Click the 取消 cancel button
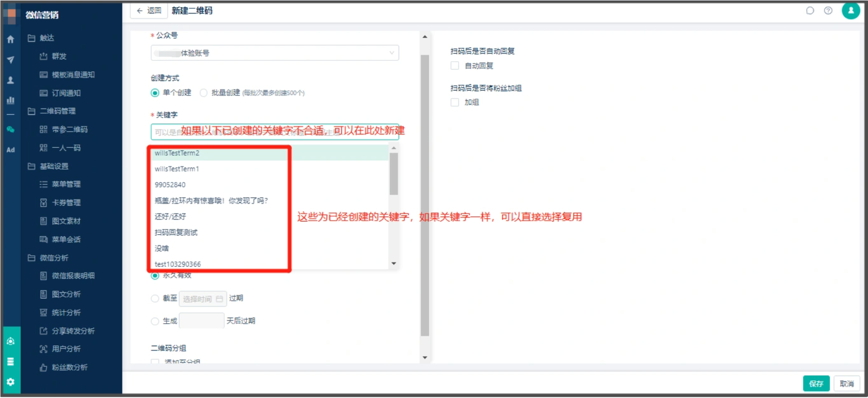 tap(847, 384)
